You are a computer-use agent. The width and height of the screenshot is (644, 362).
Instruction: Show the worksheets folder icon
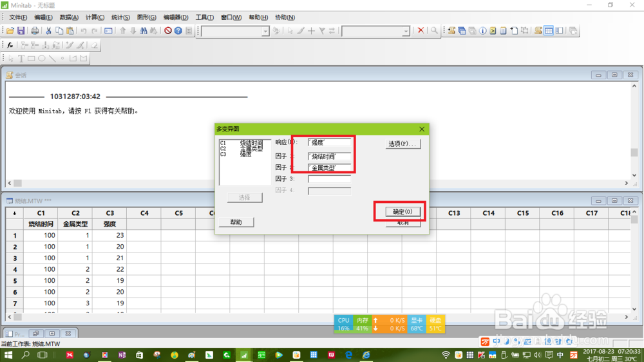(462, 31)
